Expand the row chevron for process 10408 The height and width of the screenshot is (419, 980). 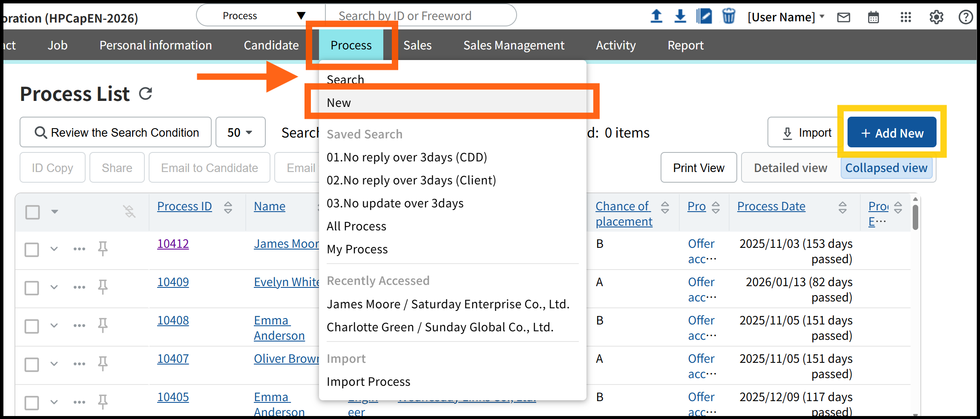54,326
